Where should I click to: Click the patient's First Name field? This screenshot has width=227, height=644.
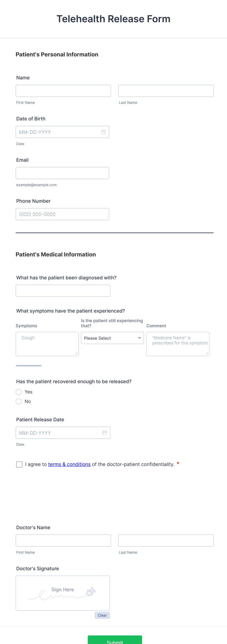(63, 91)
